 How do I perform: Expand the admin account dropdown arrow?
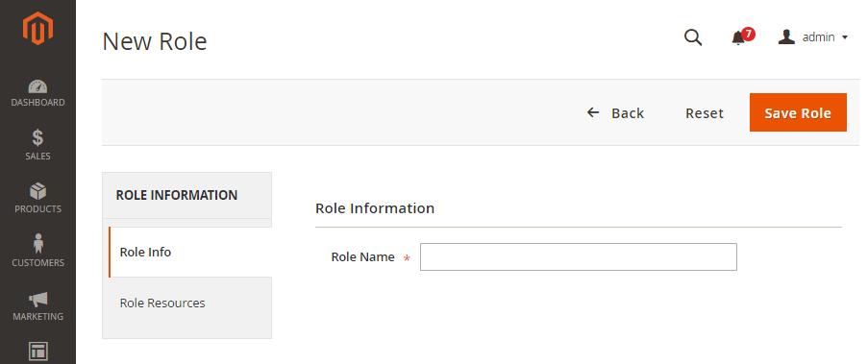click(x=845, y=37)
